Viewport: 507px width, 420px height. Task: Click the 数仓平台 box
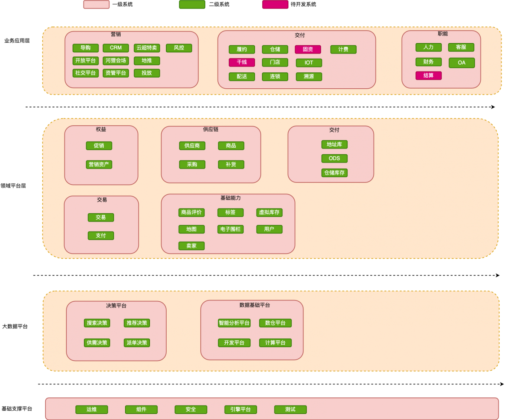275,323
